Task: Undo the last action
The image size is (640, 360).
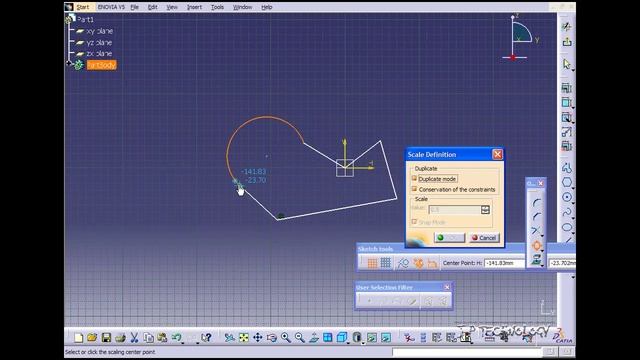Action: tap(176, 338)
